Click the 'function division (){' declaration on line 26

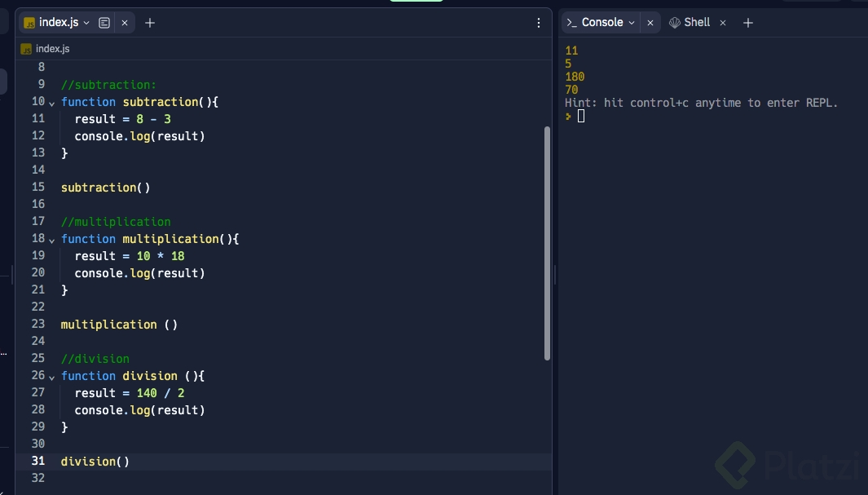pyautogui.click(x=133, y=376)
